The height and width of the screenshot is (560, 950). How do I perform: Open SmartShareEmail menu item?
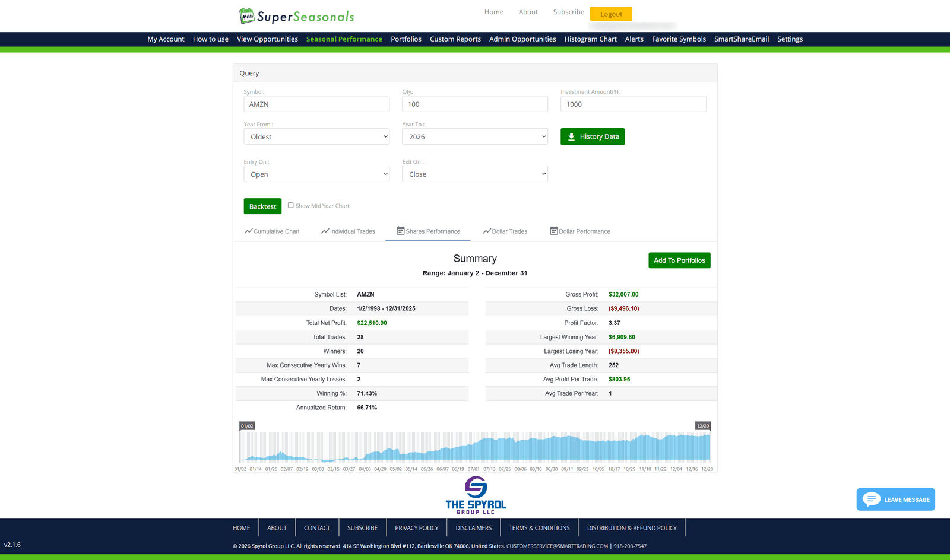(x=742, y=39)
